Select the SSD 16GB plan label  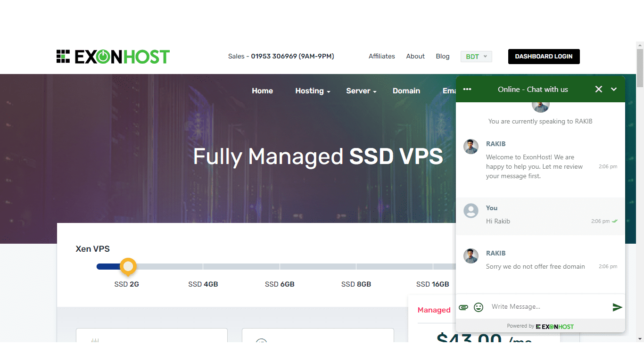(x=433, y=284)
